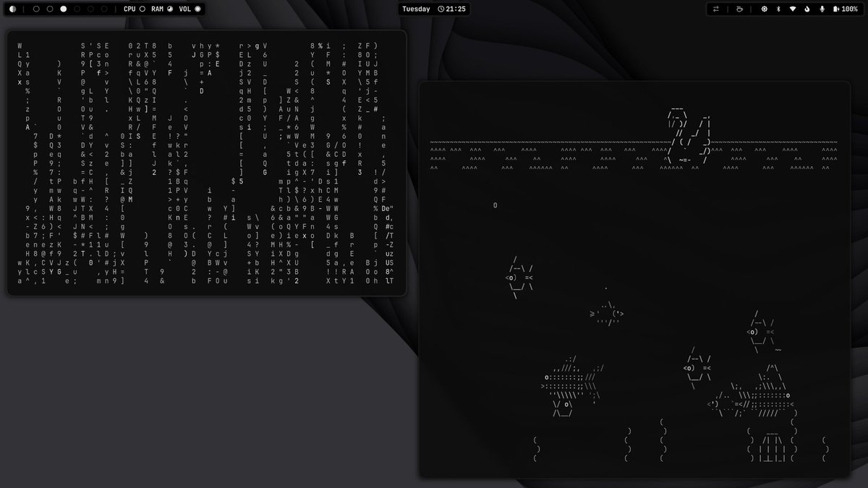Open the RAM usage indicator
The image size is (868, 488).
[162, 9]
